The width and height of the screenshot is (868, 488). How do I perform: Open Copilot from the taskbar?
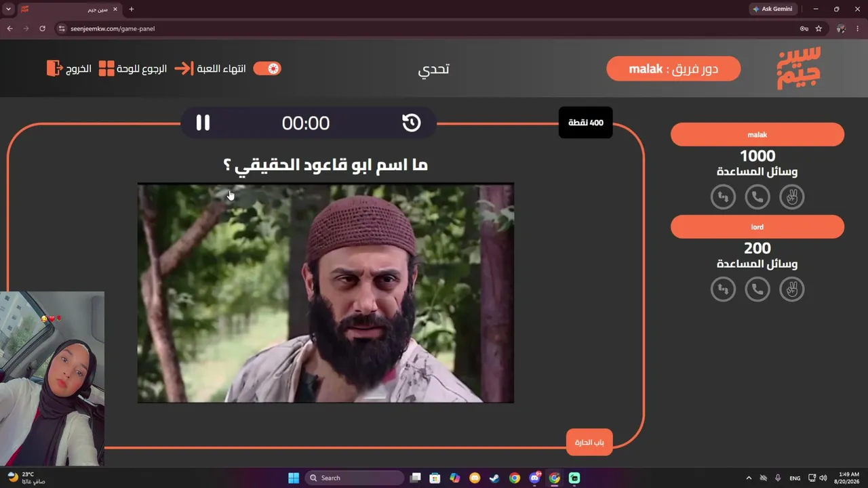click(455, 478)
